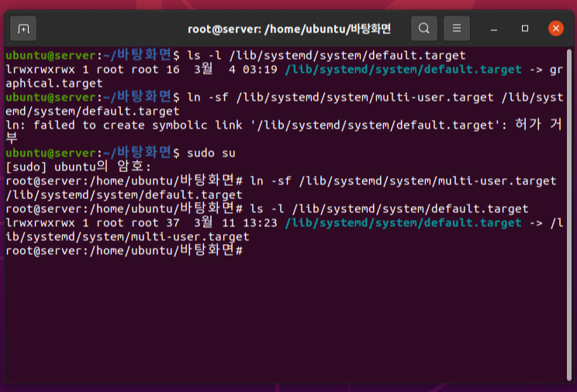Click the 'lrwxrwxrwx 1 root root 37' text
The height and width of the screenshot is (392, 577).
(x=92, y=223)
